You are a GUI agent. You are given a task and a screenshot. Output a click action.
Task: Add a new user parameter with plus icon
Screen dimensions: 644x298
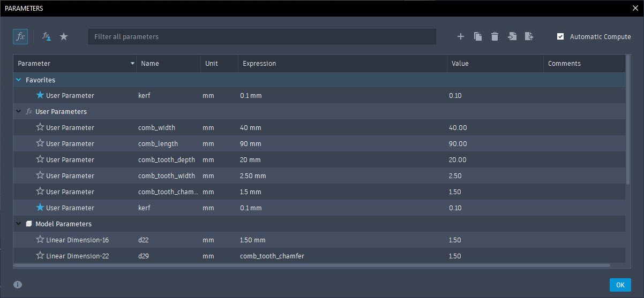coord(460,36)
